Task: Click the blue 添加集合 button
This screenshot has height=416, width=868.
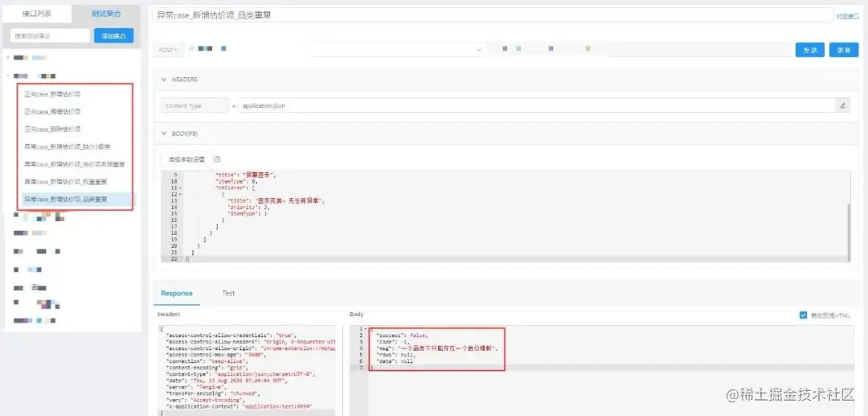Action: point(113,35)
